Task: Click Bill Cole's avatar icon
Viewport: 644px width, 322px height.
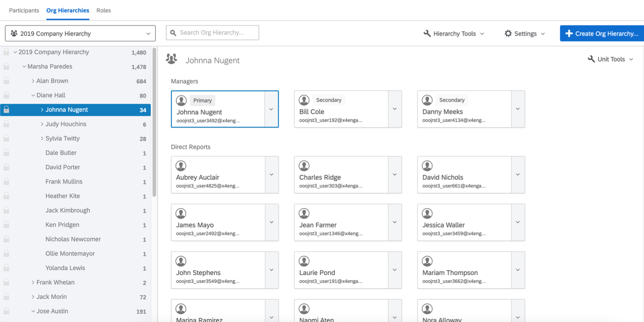Action: pos(304,100)
